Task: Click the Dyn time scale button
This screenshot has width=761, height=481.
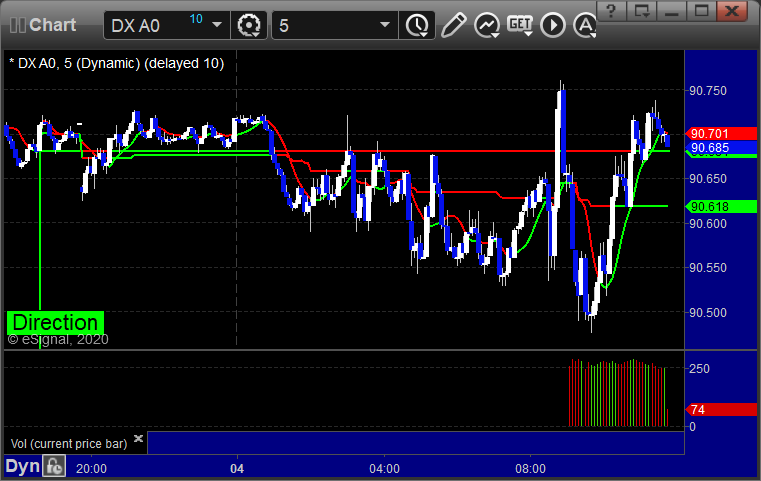Action: point(22,466)
